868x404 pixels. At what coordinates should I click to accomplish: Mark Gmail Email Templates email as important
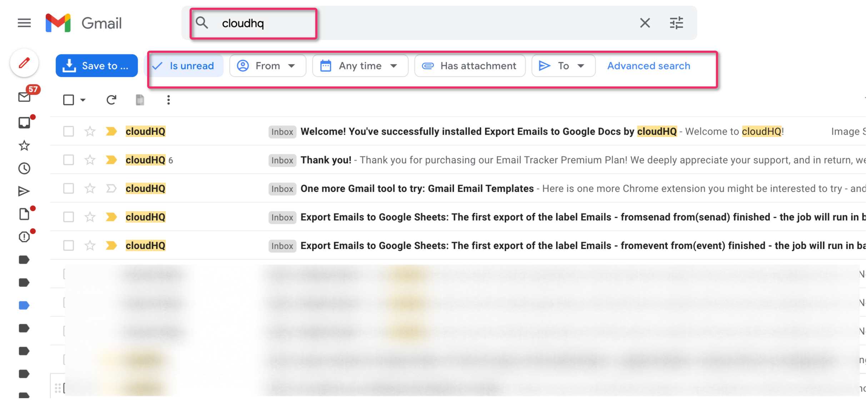(111, 188)
